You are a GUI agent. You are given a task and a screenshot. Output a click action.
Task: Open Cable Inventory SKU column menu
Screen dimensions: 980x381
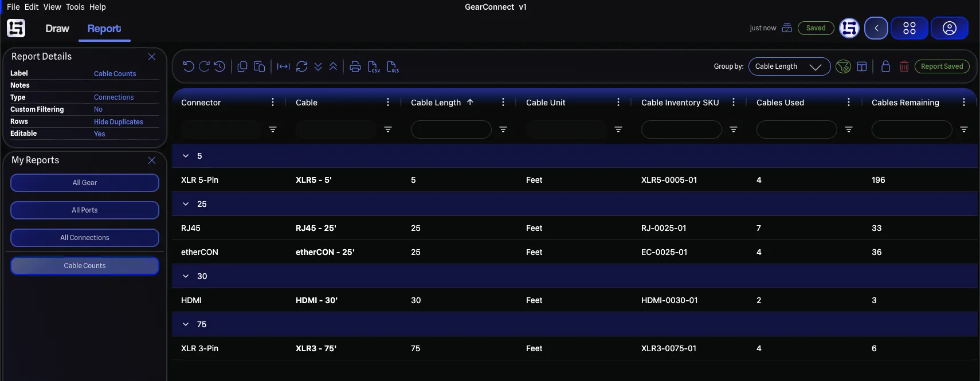734,102
